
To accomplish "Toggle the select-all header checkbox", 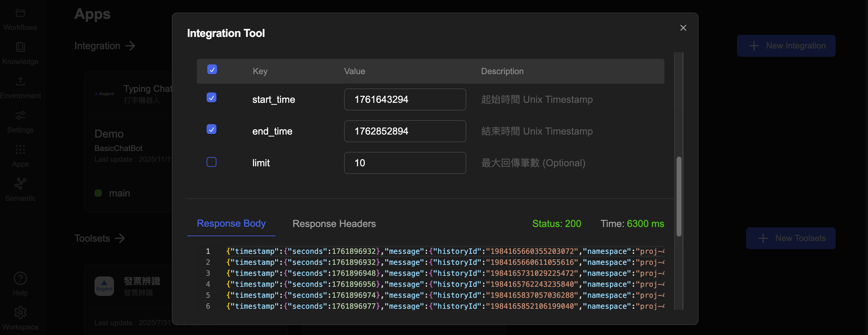I will 212,70.
